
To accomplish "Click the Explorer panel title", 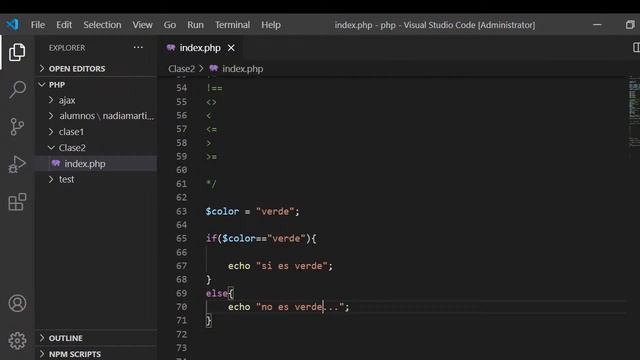I will 67,48.
